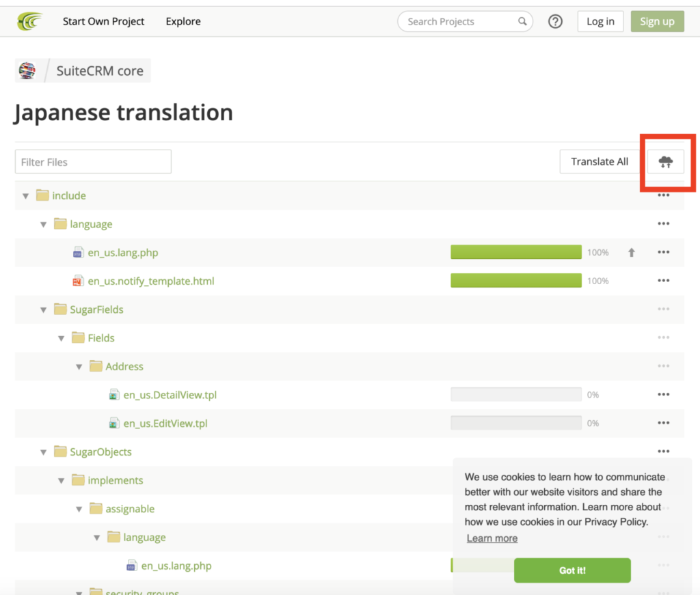Collapse the language folder under include

tap(44, 224)
